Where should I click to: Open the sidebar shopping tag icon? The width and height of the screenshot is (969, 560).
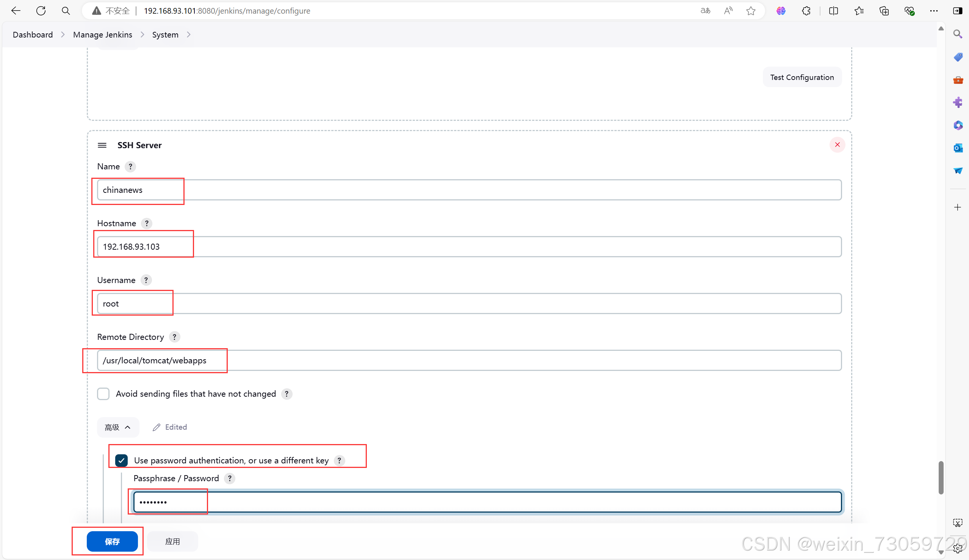click(x=958, y=57)
